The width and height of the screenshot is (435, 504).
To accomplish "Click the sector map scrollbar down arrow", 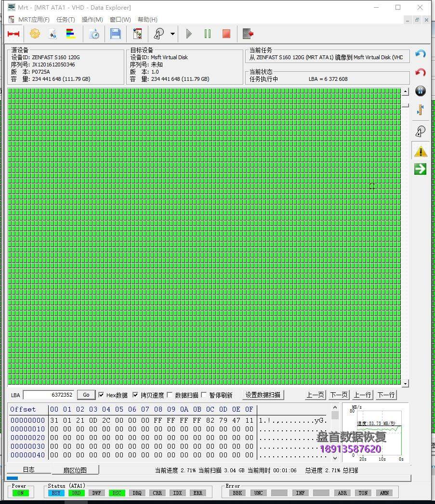I will [x=406, y=384].
